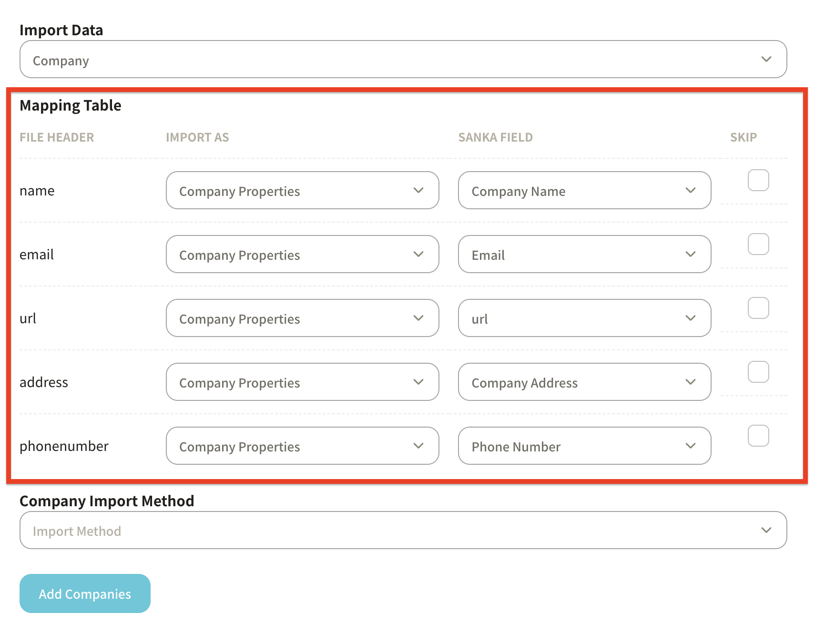Open the Company Name field dropdown
Image resolution: width=815 pixels, height=644 pixels.
[584, 190]
